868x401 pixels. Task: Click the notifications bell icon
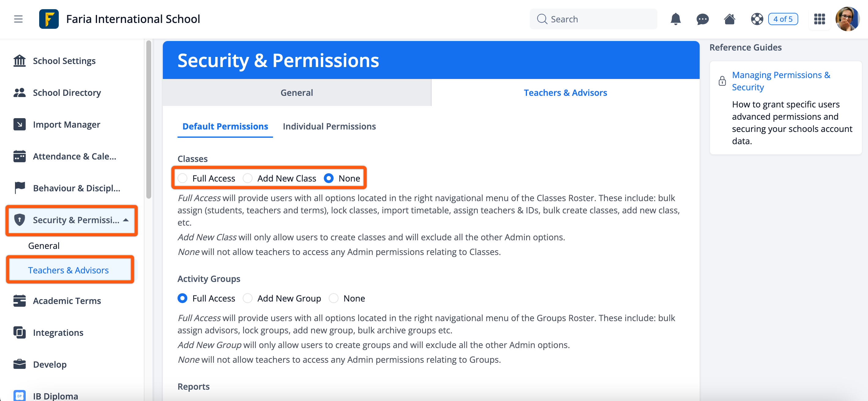675,19
